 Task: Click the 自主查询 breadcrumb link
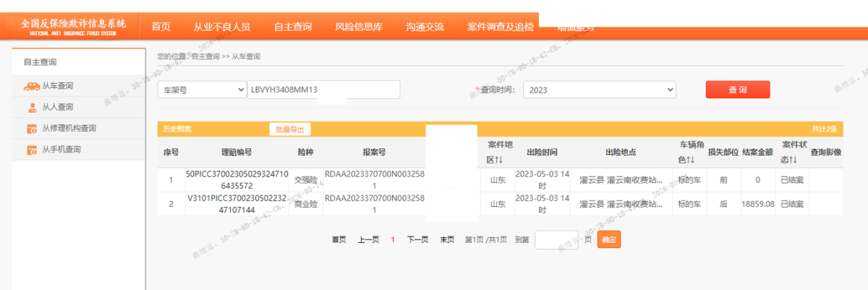[205, 56]
